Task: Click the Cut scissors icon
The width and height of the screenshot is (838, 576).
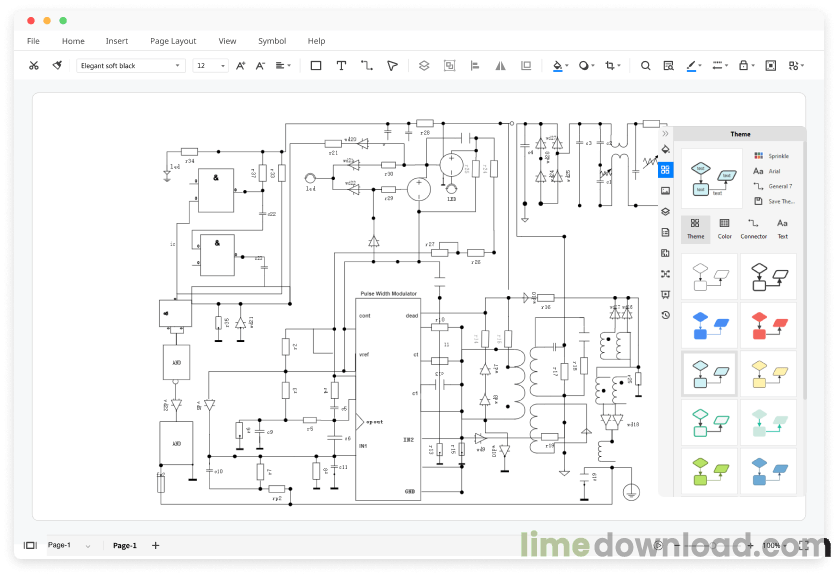Action: 34,66
